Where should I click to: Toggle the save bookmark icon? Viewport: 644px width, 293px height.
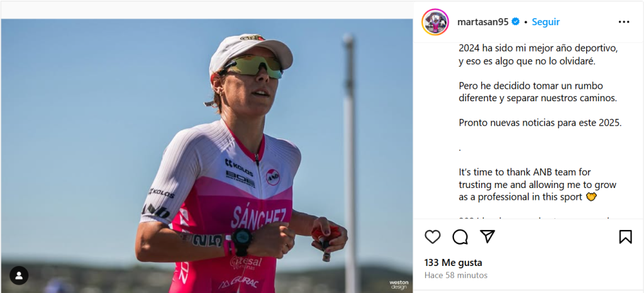[625, 237]
